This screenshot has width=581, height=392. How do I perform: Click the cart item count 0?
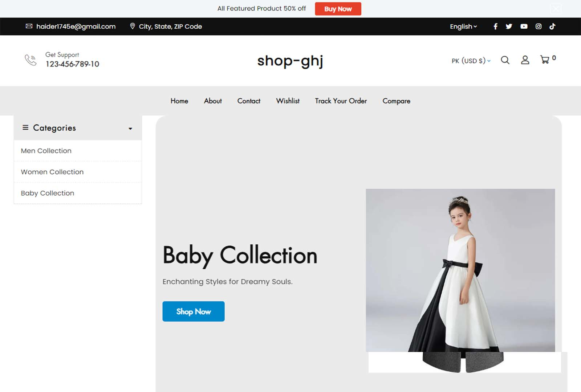(x=554, y=58)
